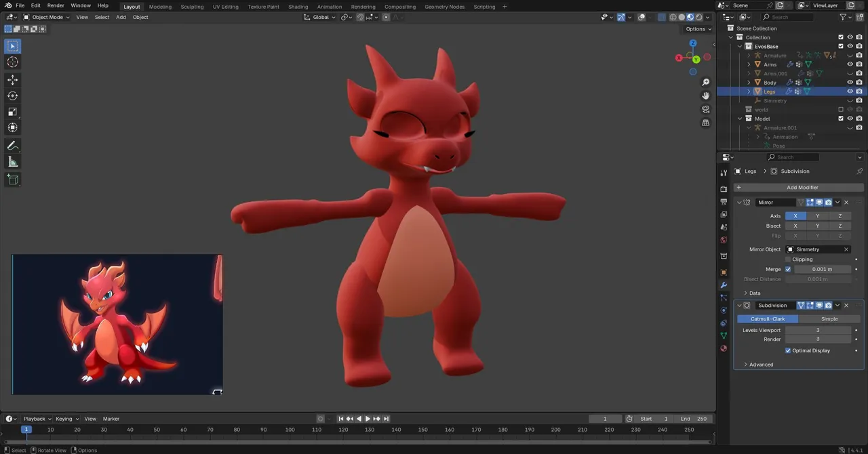Open the outliner filter dropdown
Viewport: 868px width, 454px height.
coord(845,17)
